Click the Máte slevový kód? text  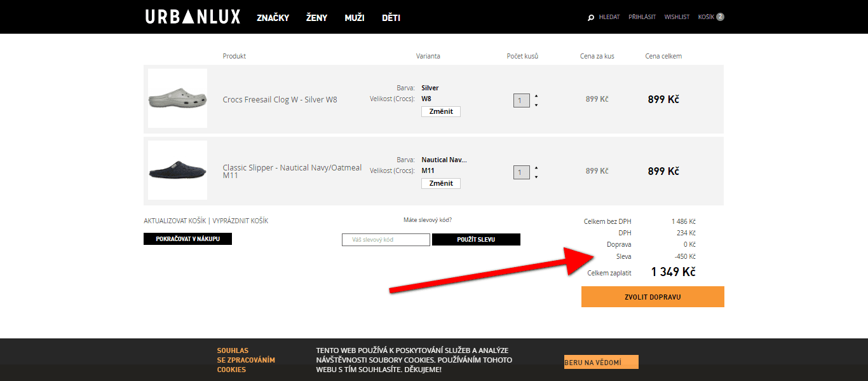(x=428, y=220)
